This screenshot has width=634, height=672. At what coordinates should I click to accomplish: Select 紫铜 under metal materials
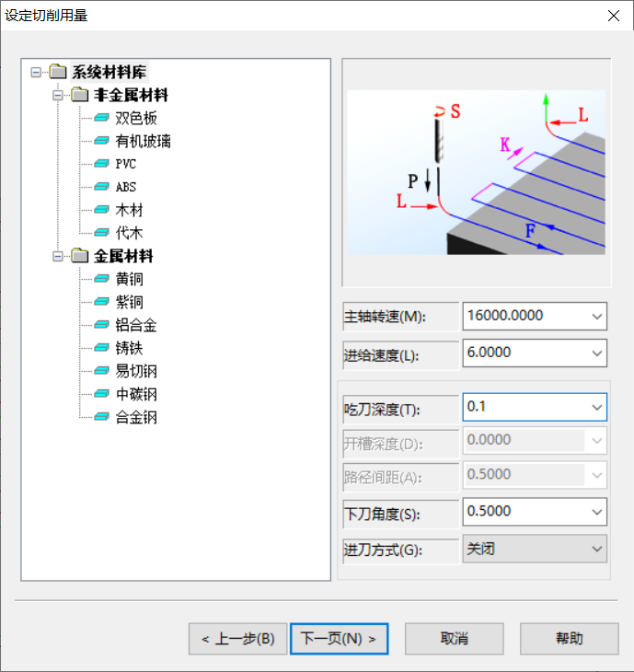tap(129, 302)
